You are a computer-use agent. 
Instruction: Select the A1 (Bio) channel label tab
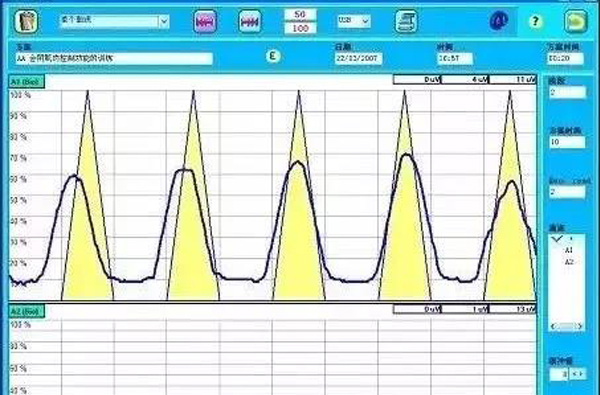pos(27,82)
